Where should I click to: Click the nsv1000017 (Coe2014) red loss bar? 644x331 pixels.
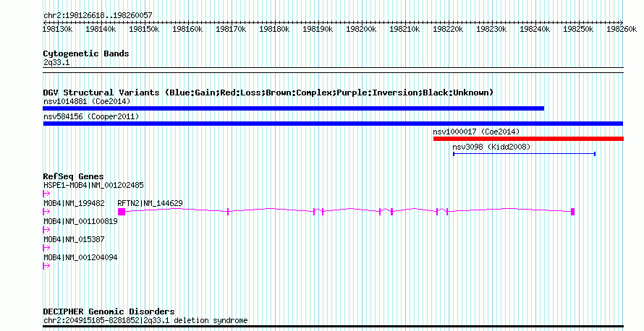coord(528,139)
